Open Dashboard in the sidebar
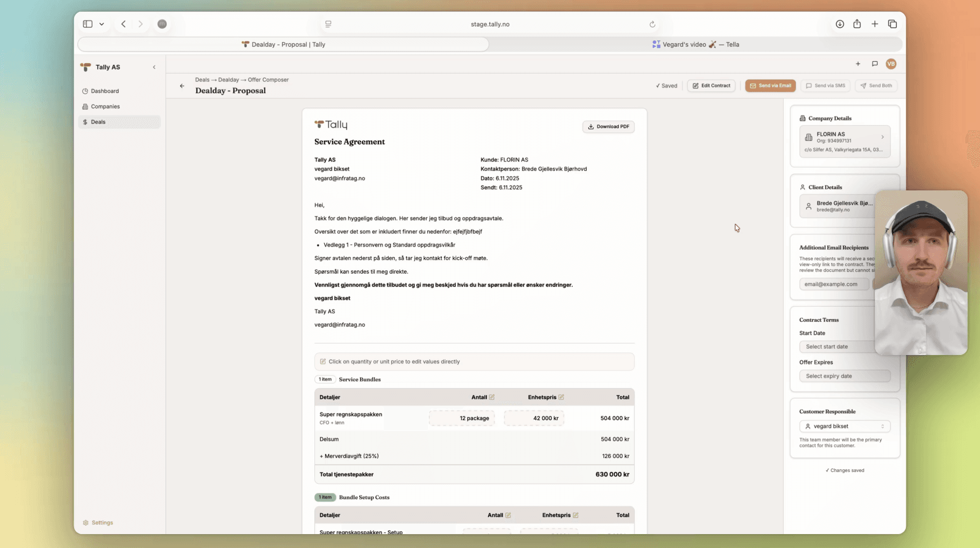The width and height of the screenshot is (980, 548). point(119,91)
